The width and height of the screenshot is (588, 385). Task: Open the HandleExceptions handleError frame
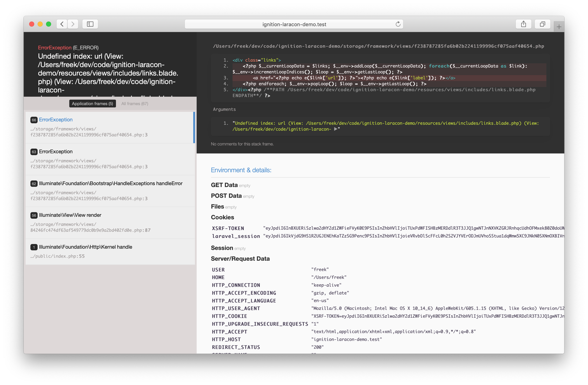click(110, 191)
